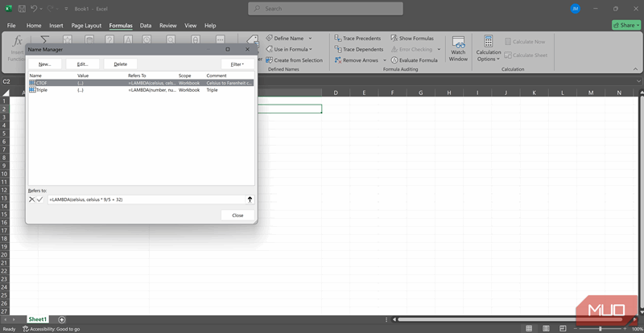Click the collapse dialog arrow in Refers to

coord(250,199)
